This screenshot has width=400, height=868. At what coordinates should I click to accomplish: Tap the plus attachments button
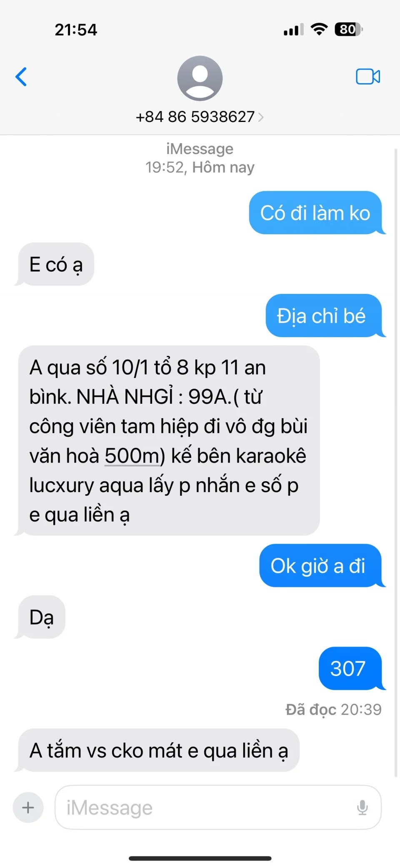click(28, 808)
